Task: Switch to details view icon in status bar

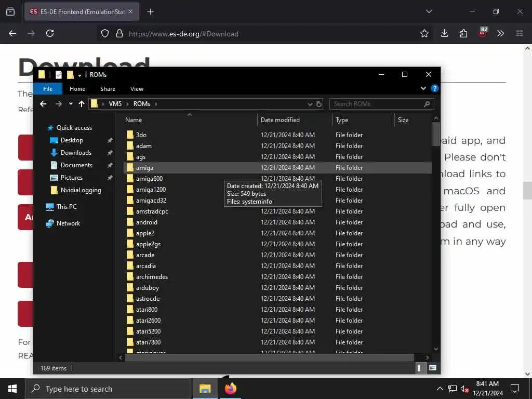Action: tap(419, 368)
